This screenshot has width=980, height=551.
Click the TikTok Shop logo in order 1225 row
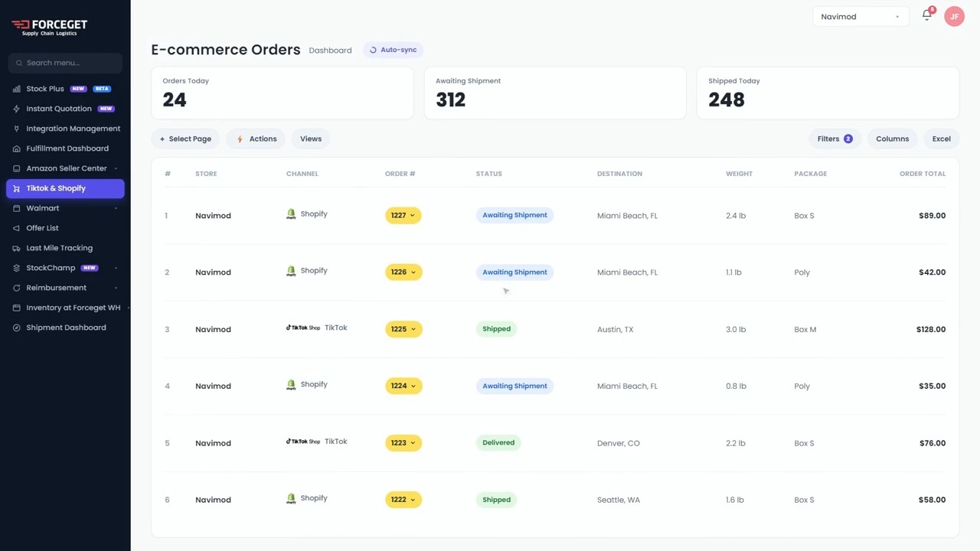303,328
